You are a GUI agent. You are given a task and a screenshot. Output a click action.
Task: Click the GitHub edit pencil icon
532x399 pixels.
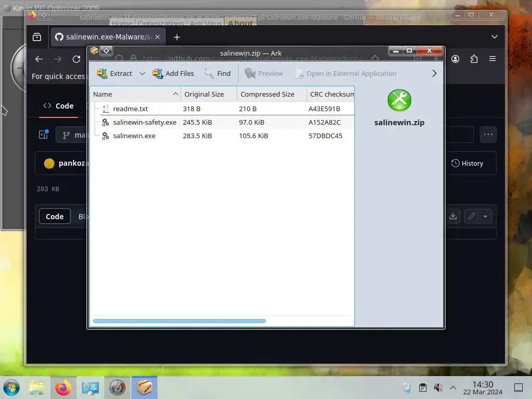coord(471,217)
